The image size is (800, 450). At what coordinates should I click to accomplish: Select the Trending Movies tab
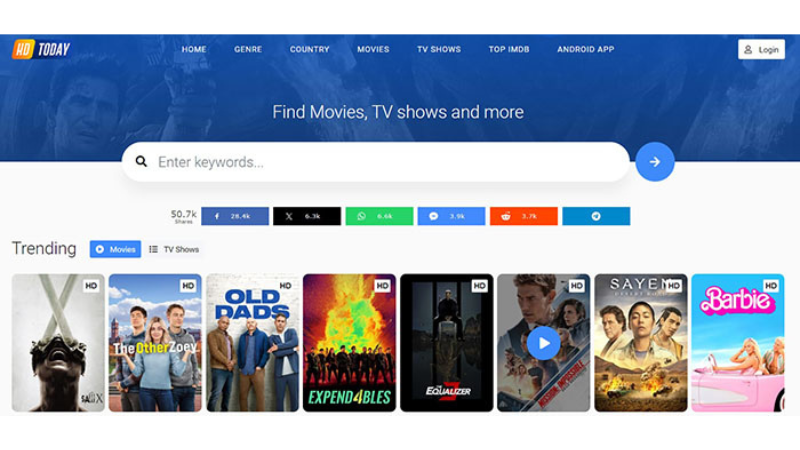click(115, 249)
